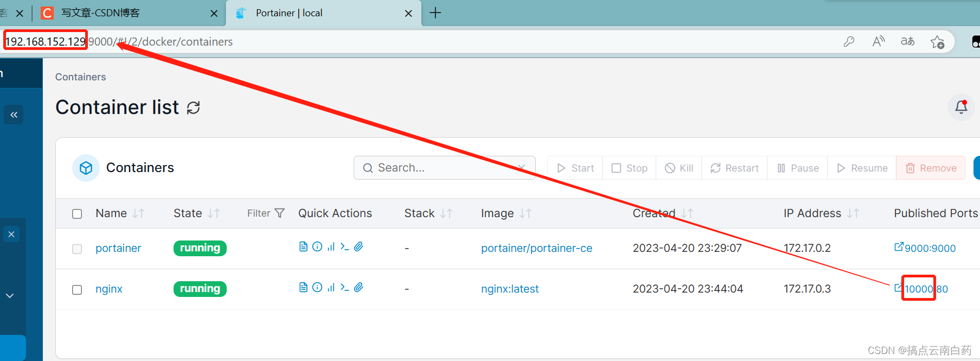Open the State Filter dropdown
The height and width of the screenshot is (361, 980).
pos(266,213)
